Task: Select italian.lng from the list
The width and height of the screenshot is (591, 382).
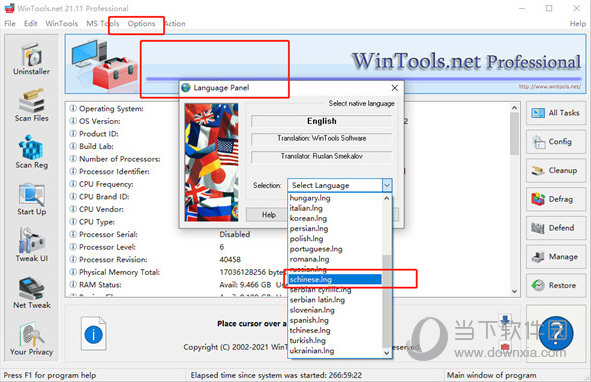Action: (335, 208)
